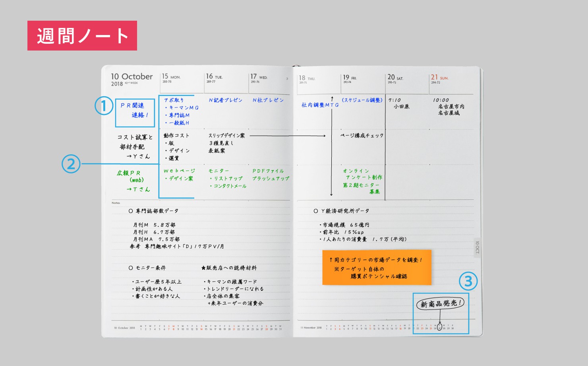Select the "コスト試算と部材手配" task note
Viewport: 588px width, 366px height.
pos(135,142)
